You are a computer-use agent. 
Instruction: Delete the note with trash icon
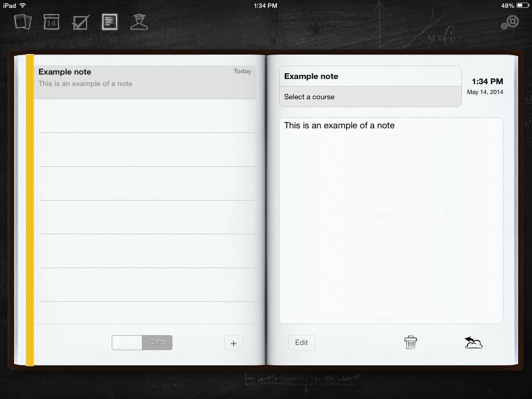[x=410, y=342]
